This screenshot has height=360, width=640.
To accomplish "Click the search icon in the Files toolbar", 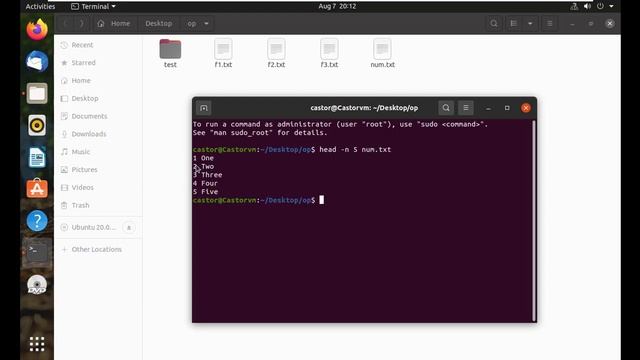I will (494, 23).
